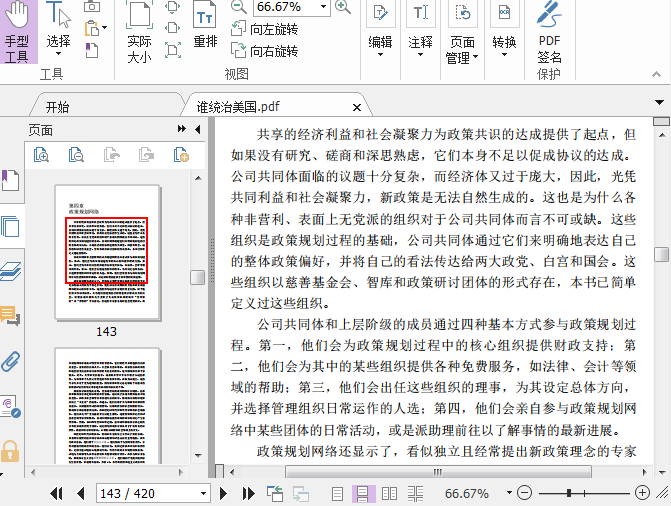
Task: Select the page 143 thumbnail
Action: tap(107, 252)
